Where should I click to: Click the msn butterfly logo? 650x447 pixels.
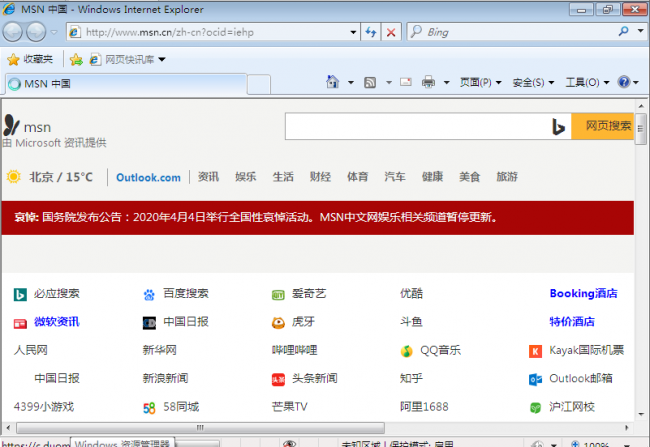(x=12, y=125)
